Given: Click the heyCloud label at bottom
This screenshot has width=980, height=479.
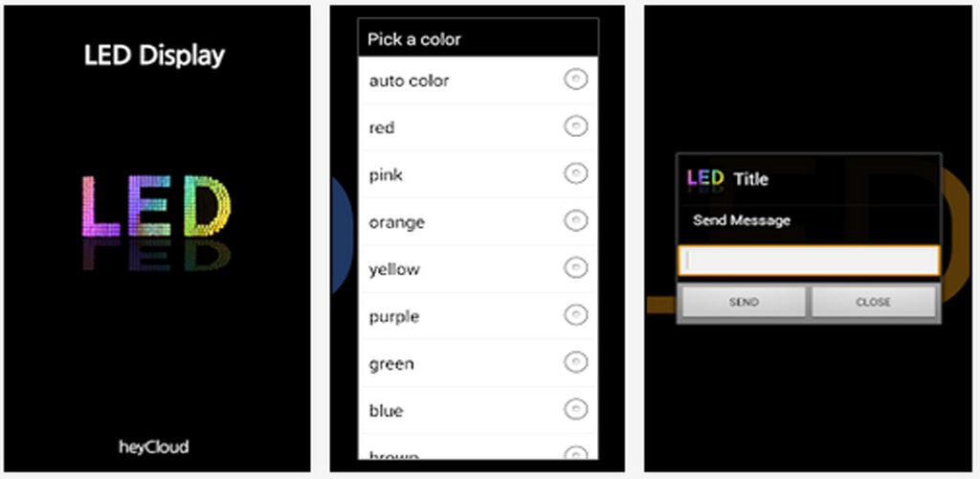Looking at the screenshot, I should 153,446.
